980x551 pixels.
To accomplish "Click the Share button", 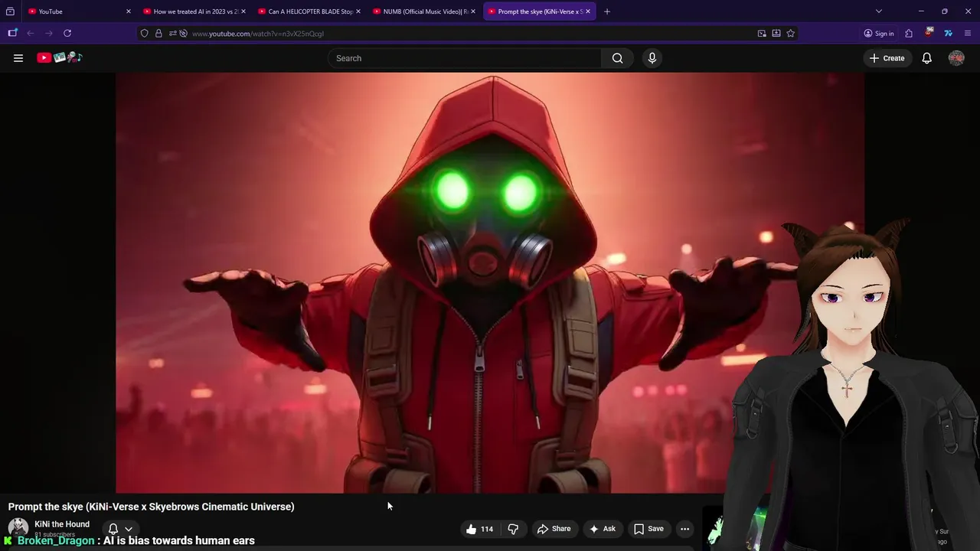I will coord(554,529).
